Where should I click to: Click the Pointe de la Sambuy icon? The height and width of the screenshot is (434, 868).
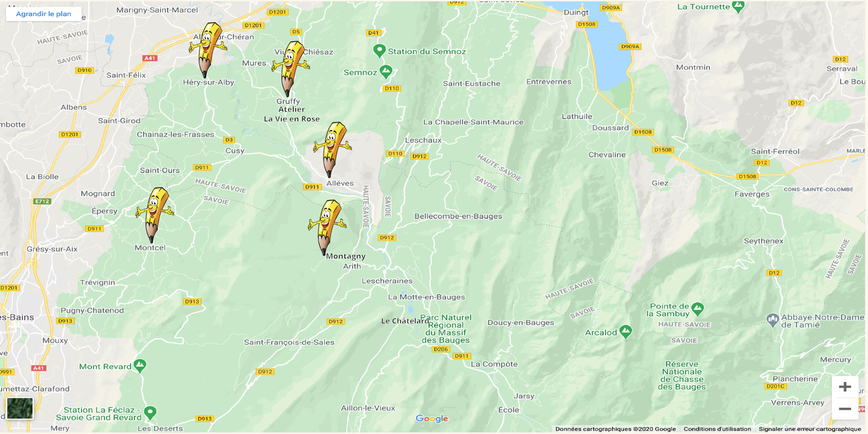coord(697,310)
